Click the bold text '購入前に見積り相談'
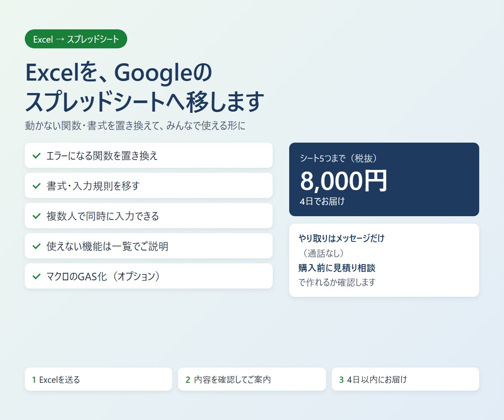The height and width of the screenshot is (420, 504). [337, 268]
